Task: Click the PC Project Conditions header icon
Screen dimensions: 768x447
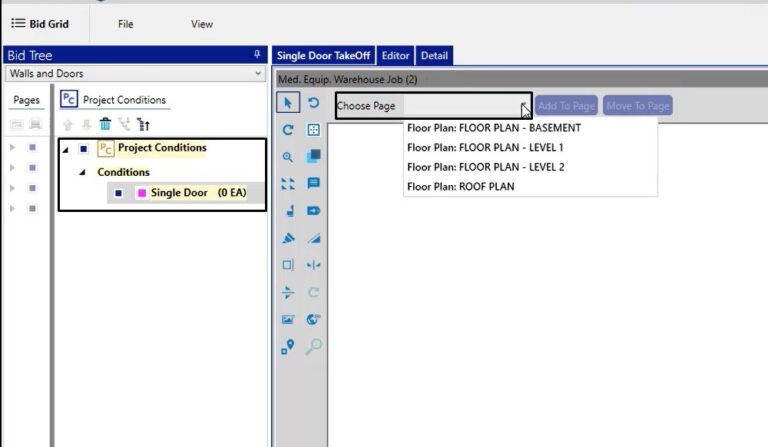Action: (x=69, y=99)
